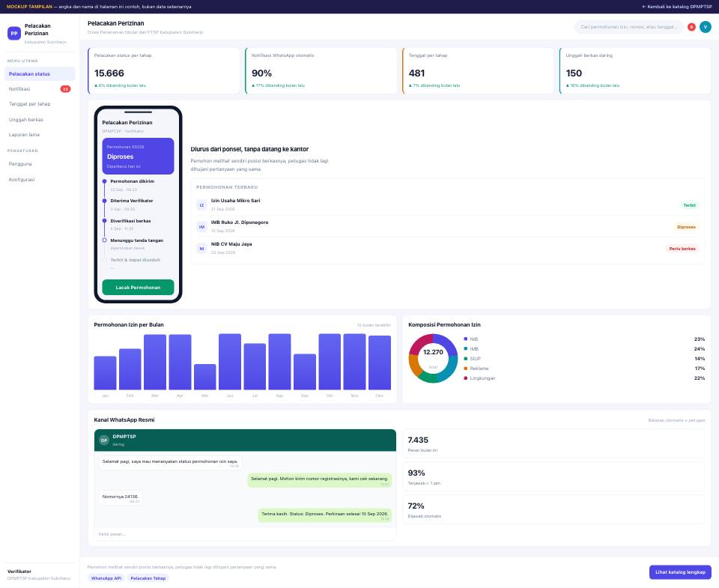Click IMB Ruko Jl. Diponegoro entry
Image resolution: width=719 pixels, height=588 pixels.
447,226
